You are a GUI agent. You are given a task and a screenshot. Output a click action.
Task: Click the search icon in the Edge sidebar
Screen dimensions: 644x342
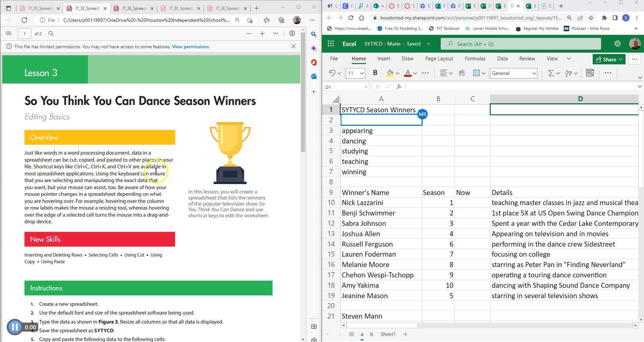[314, 34]
